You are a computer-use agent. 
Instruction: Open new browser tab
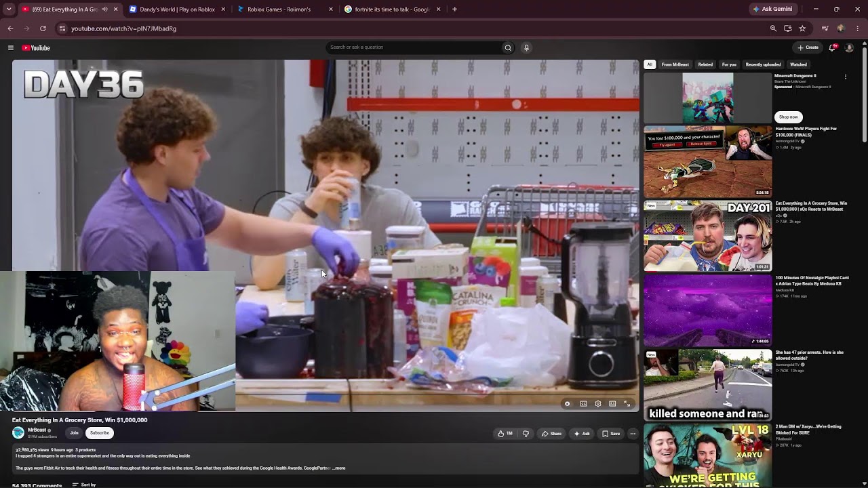454,9
